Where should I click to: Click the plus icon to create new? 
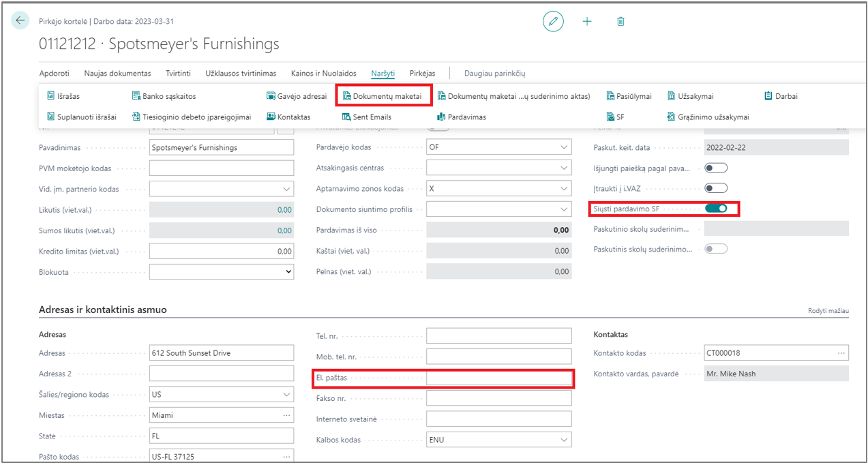pos(587,21)
